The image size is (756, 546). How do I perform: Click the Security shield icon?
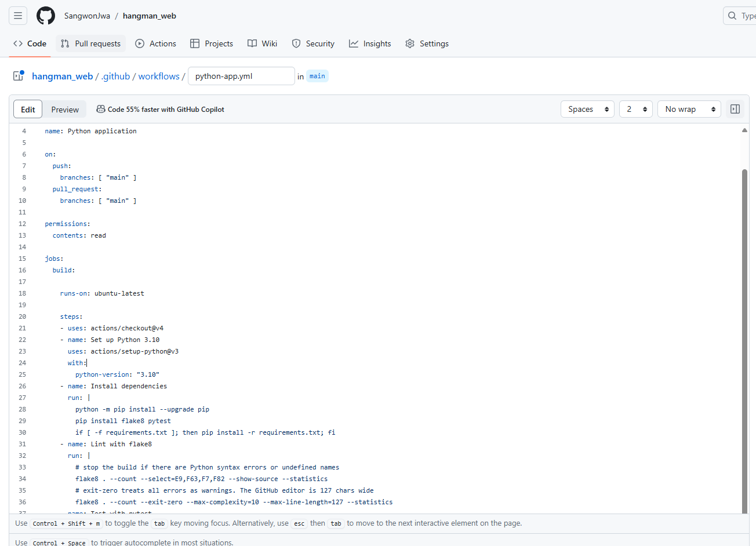pyautogui.click(x=296, y=43)
